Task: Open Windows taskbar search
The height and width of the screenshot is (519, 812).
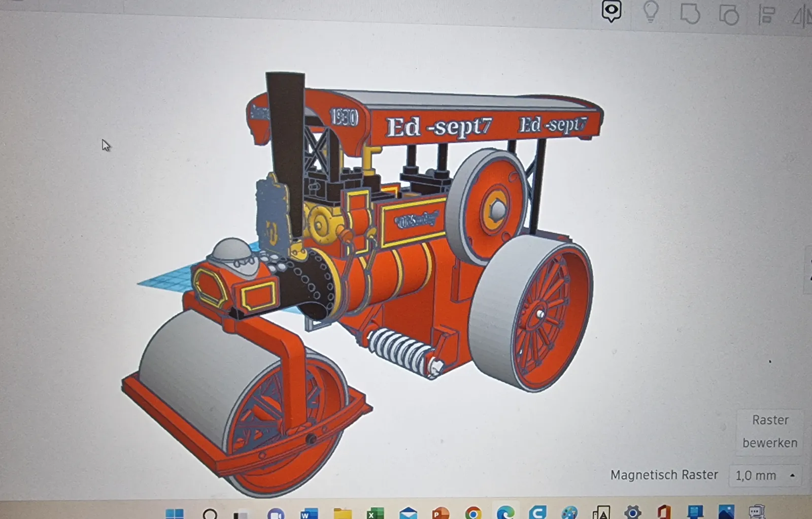Action: click(210, 514)
